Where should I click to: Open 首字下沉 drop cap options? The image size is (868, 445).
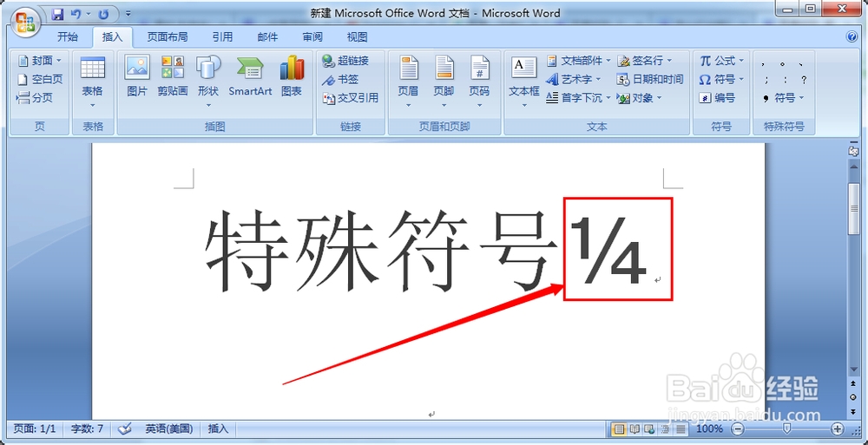(x=578, y=98)
